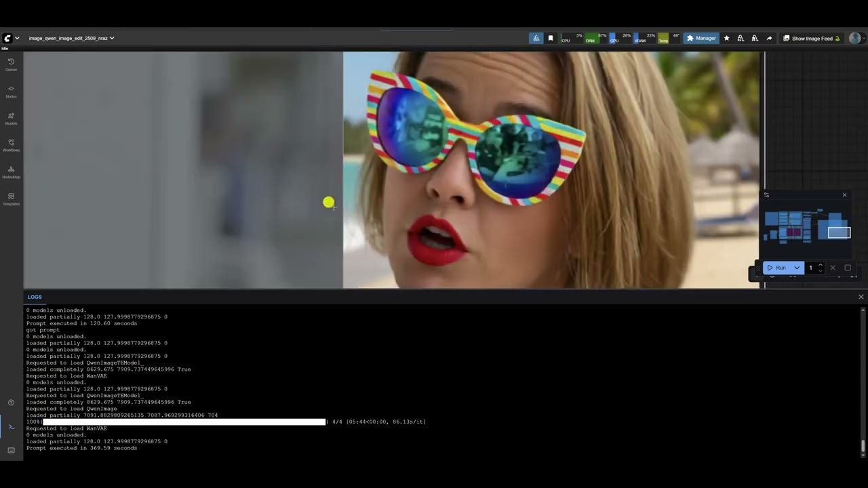Screen dimensions: 868x488
Task: Open the NodesMap sidebar panel
Action: 11,172
